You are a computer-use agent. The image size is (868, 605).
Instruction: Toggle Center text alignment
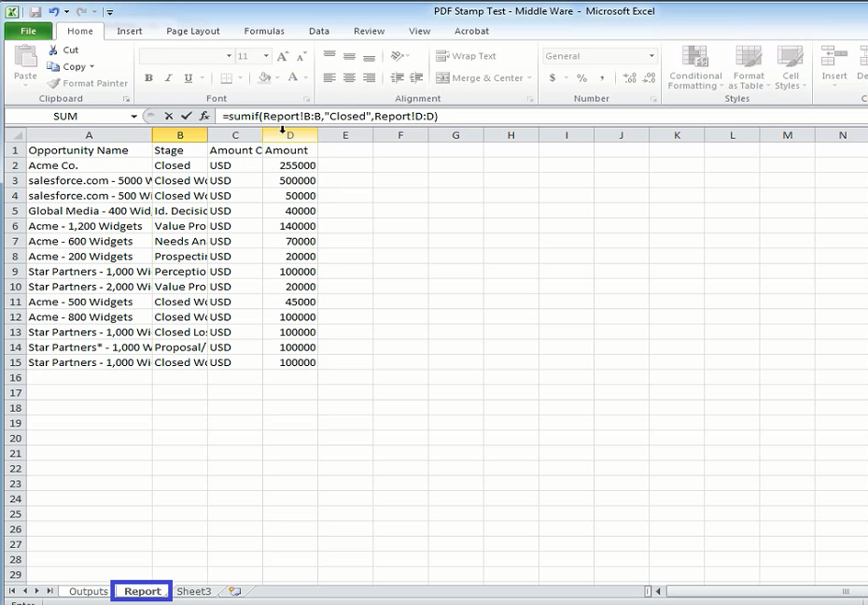pos(349,78)
